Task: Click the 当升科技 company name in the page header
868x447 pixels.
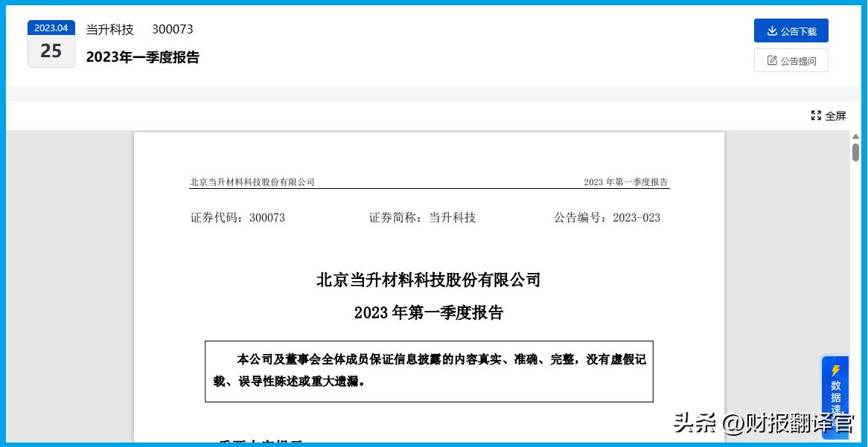Action: 110,29
